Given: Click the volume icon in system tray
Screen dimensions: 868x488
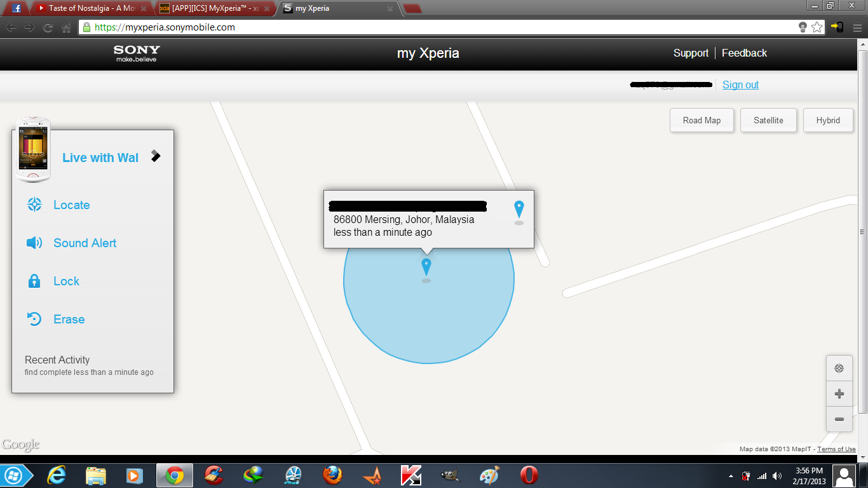Looking at the screenshot, I should click(777, 476).
